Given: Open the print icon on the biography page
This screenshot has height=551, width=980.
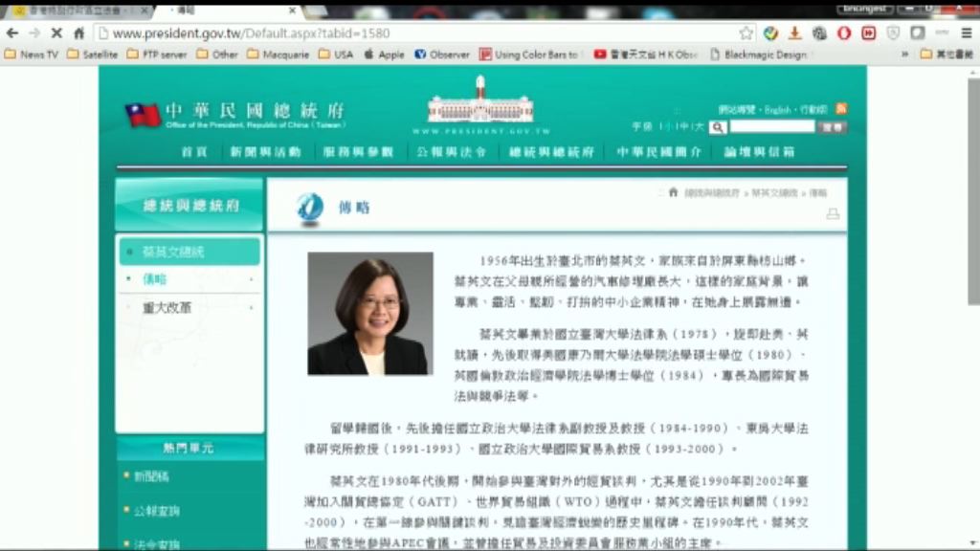Looking at the screenshot, I should tap(833, 214).
